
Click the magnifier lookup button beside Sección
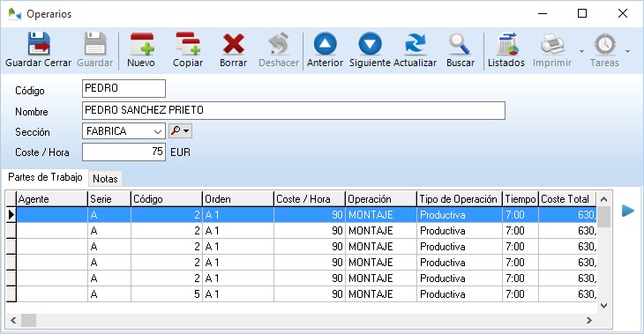pos(180,131)
